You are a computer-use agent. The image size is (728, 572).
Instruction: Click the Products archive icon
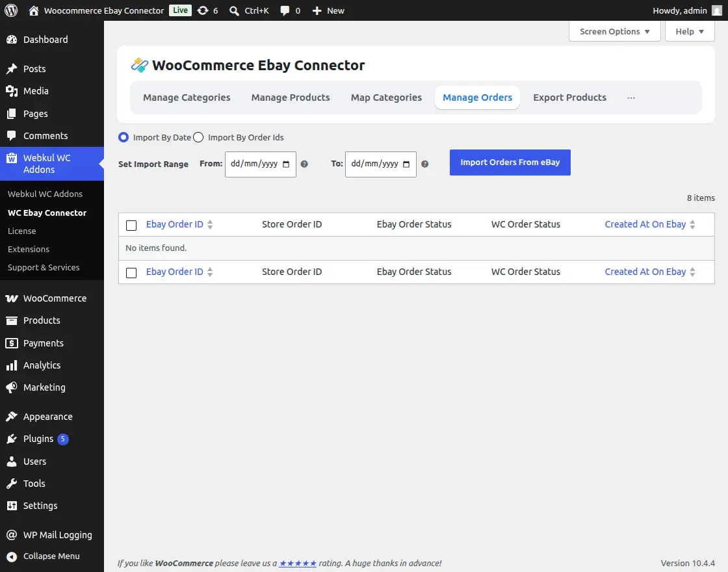12,320
